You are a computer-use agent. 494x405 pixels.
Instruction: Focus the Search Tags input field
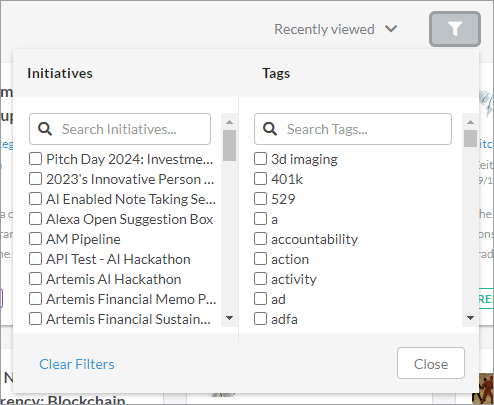353,129
